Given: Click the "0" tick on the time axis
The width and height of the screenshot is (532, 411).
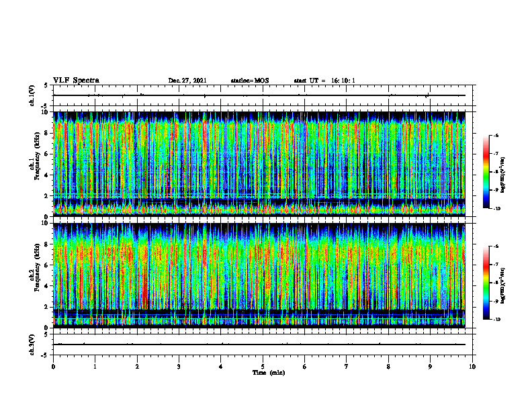Looking at the screenshot, I should click(53, 367).
